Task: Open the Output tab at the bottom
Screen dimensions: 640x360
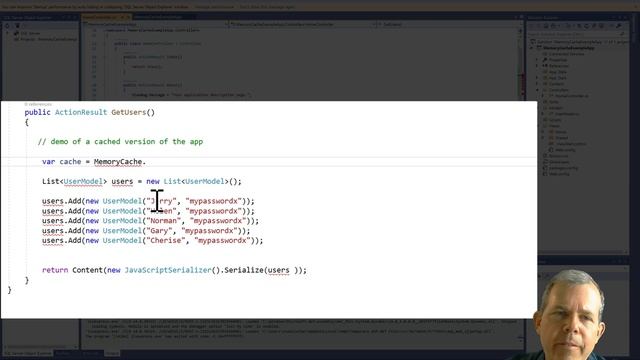Action: pyautogui.click(x=112, y=353)
